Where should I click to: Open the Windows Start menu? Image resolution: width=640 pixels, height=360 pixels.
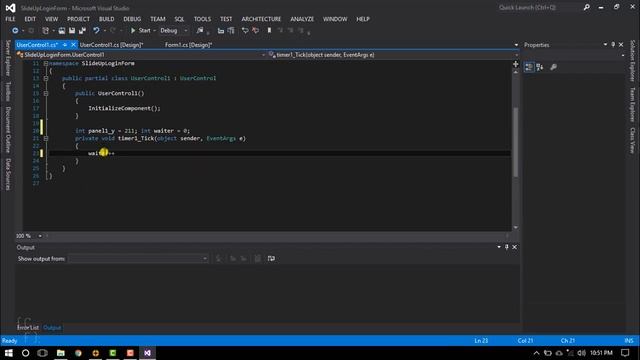pos(8,353)
